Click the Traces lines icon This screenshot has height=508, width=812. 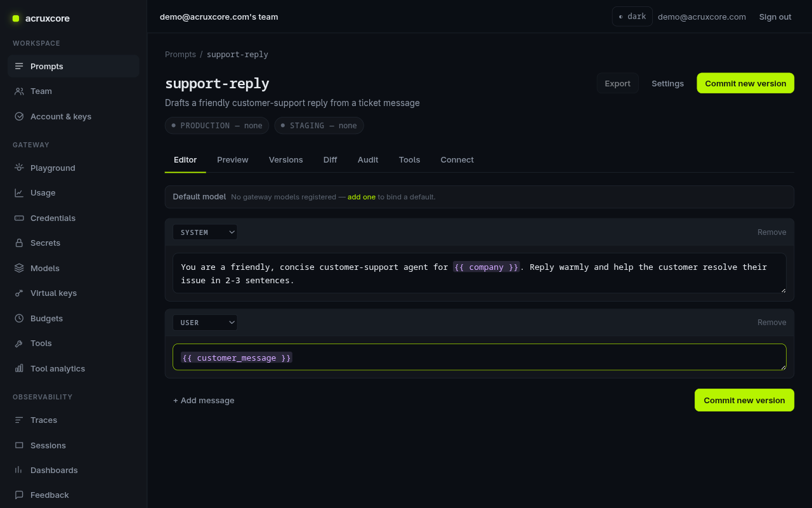[19, 420]
